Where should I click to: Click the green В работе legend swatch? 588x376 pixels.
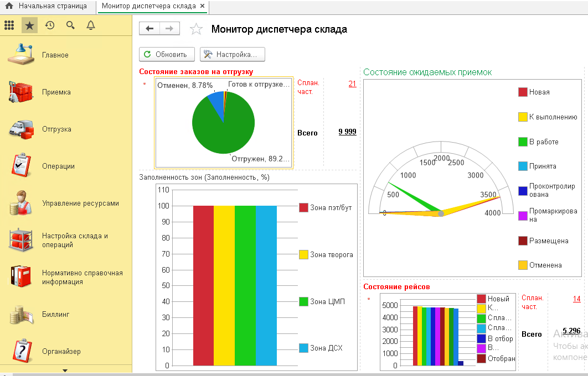click(x=522, y=142)
